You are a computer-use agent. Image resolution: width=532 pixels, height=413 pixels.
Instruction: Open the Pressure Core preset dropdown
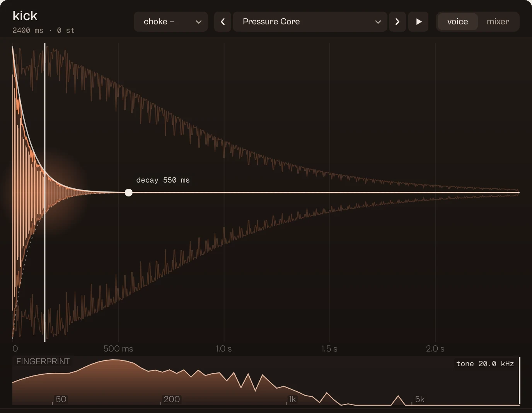coord(310,22)
